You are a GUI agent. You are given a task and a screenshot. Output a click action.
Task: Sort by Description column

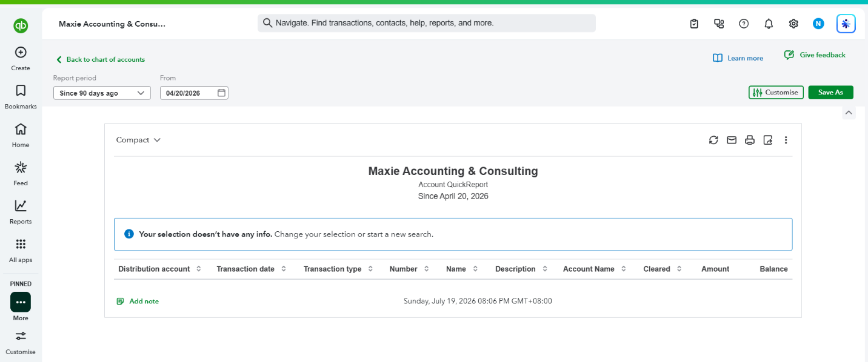click(x=521, y=269)
